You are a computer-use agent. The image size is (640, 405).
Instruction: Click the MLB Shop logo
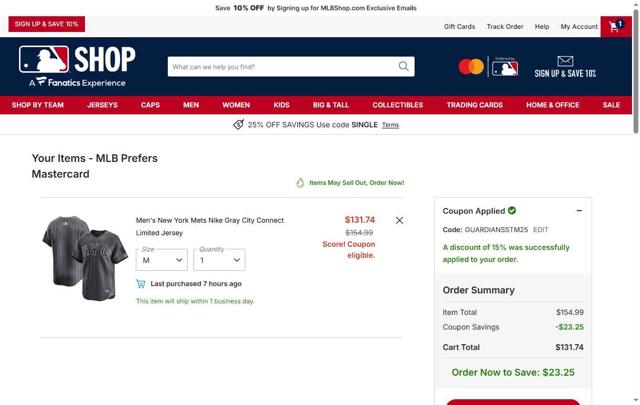coord(77,66)
